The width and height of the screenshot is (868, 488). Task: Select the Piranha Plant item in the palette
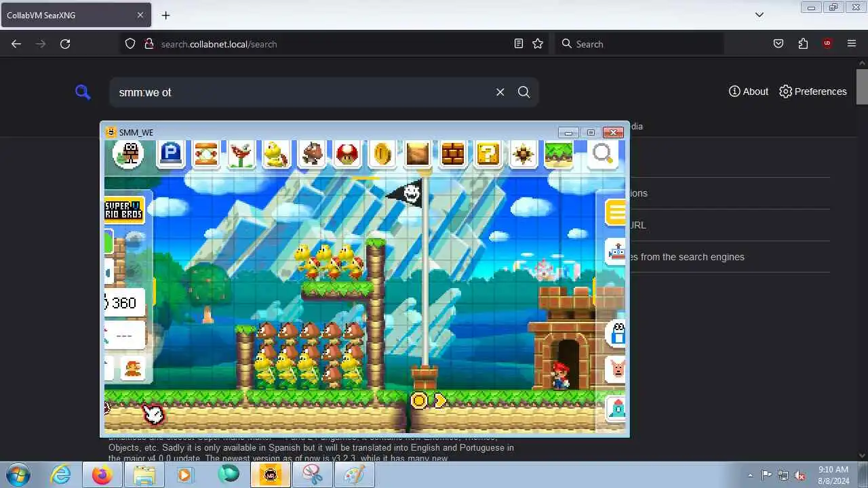click(241, 154)
